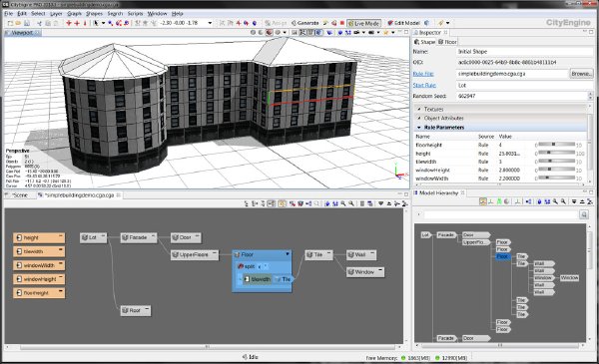Click the save disk icon in main toolbar

[x=27, y=23]
